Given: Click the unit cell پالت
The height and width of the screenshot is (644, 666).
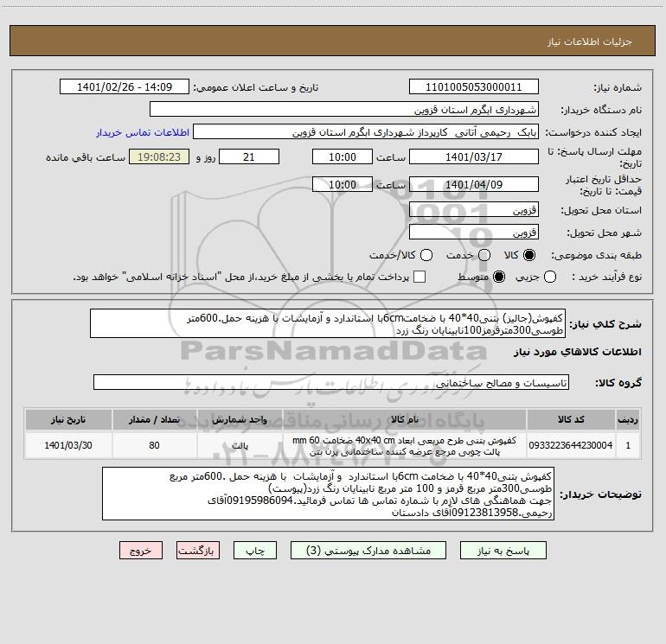Looking at the screenshot, I should [x=240, y=445].
